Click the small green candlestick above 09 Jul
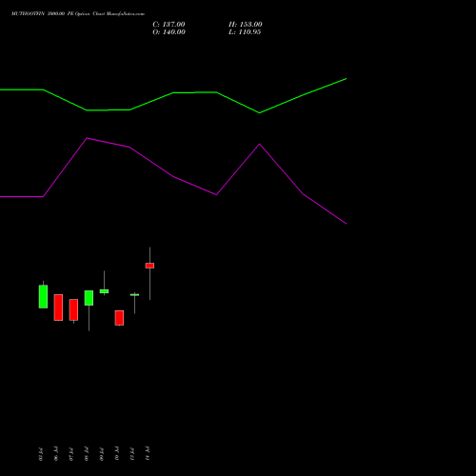 pos(104,291)
